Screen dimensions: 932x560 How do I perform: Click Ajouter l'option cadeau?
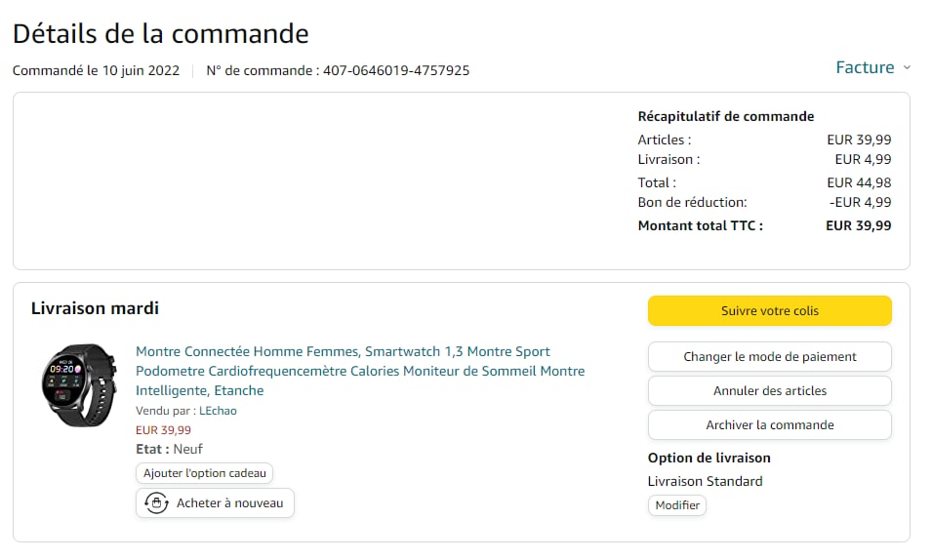[204, 473]
